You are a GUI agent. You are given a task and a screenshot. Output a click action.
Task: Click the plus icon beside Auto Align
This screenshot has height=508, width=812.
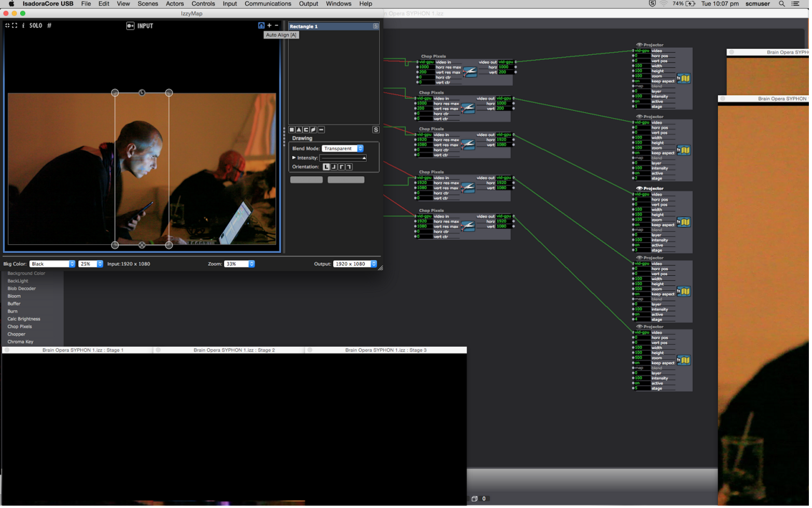click(269, 25)
